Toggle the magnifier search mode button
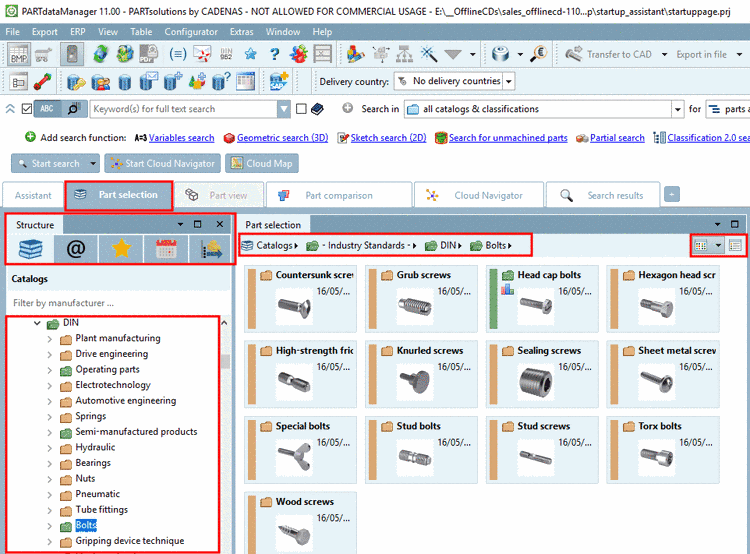This screenshot has height=554, width=750. [x=74, y=109]
